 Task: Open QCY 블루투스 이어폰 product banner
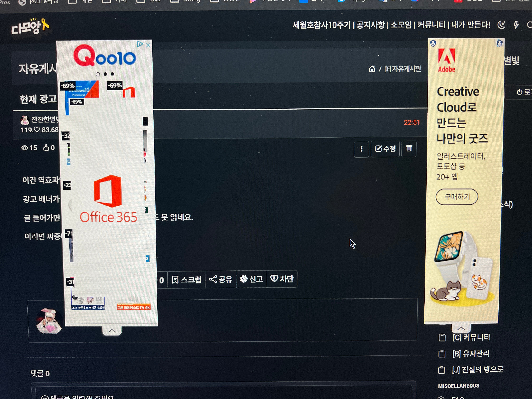coord(88,303)
